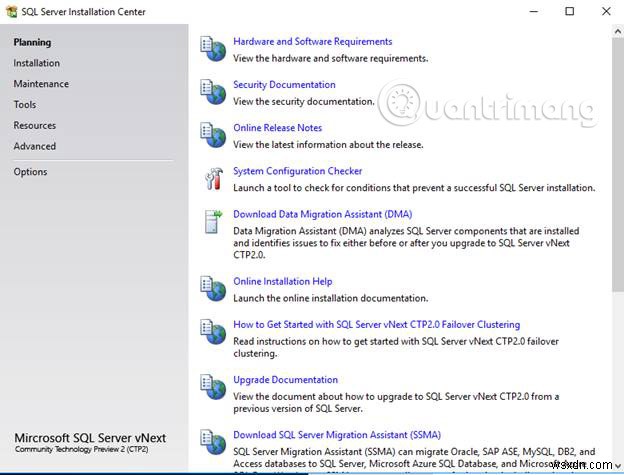The width and height of the screenshot is (624, 475).
Task: Open Download SQL Server Migration Assistant (SSMA) link
Action: point(337,435)
